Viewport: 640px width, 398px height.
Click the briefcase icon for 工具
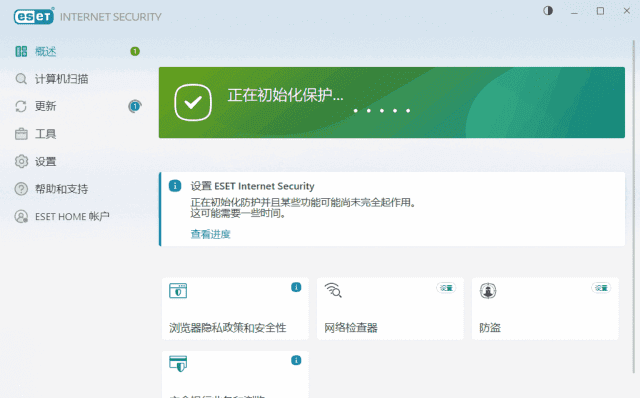pos(21,134)
